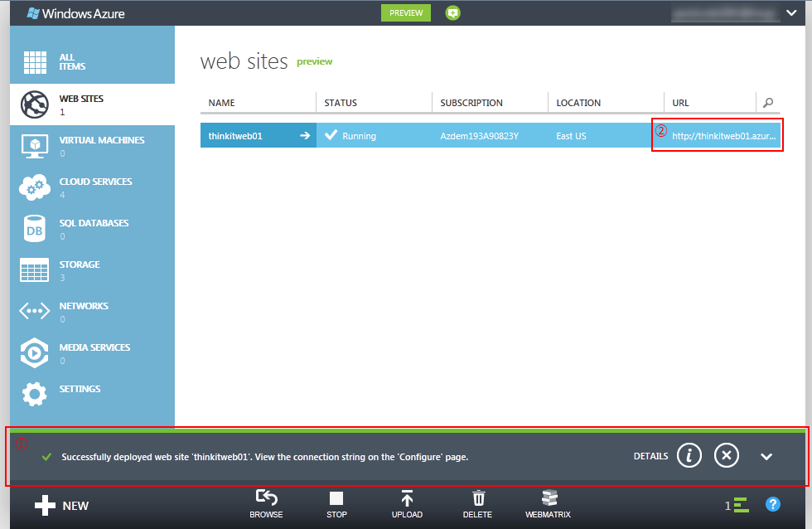The image size is (812, 529).
Task: Show the notifications count list
Action: click(x=737, y=505)
